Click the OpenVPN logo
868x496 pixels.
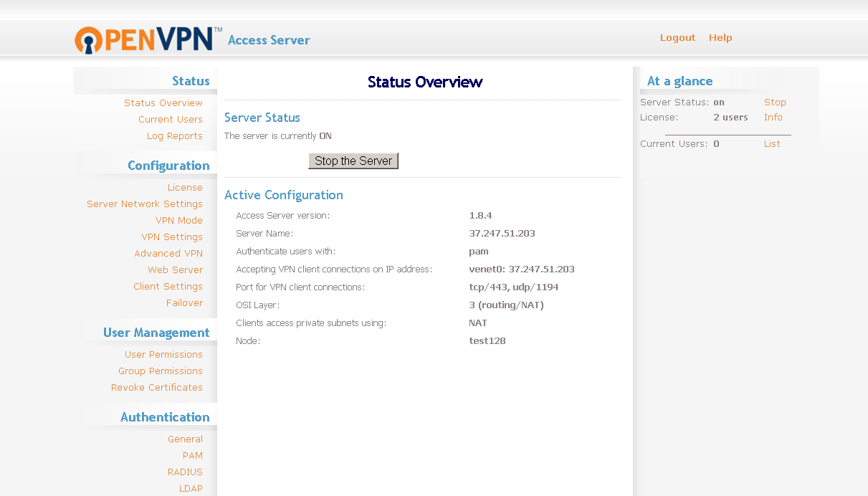[x=148, y=39]
